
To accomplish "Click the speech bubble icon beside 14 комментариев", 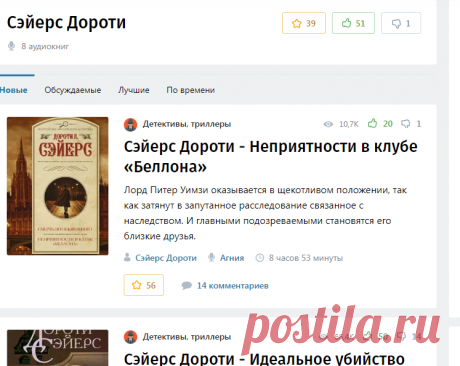I will (x=187, y=285).
